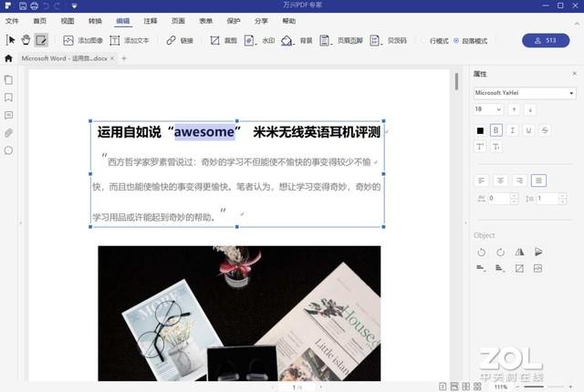Select the arrow selection tool

point(10,40)
